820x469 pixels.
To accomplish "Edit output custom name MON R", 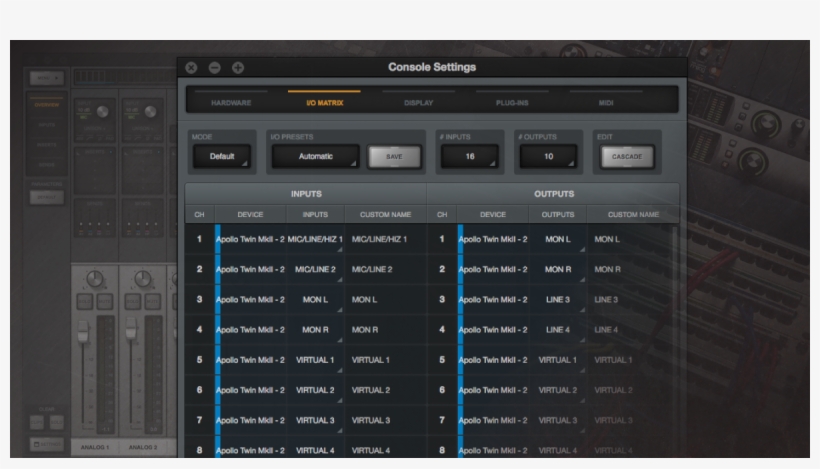I will click(x=630, y=269).
